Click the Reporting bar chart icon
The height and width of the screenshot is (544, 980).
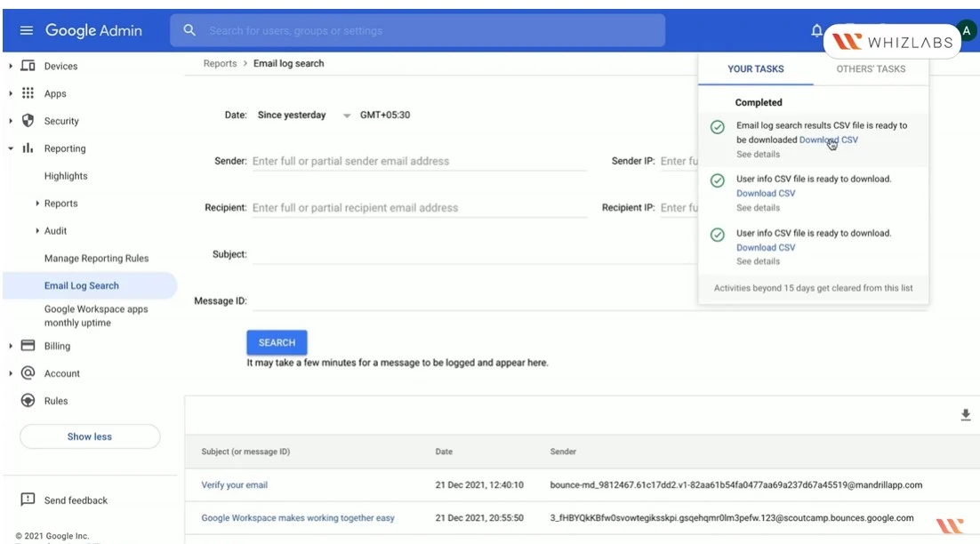(x=28, y=148)
